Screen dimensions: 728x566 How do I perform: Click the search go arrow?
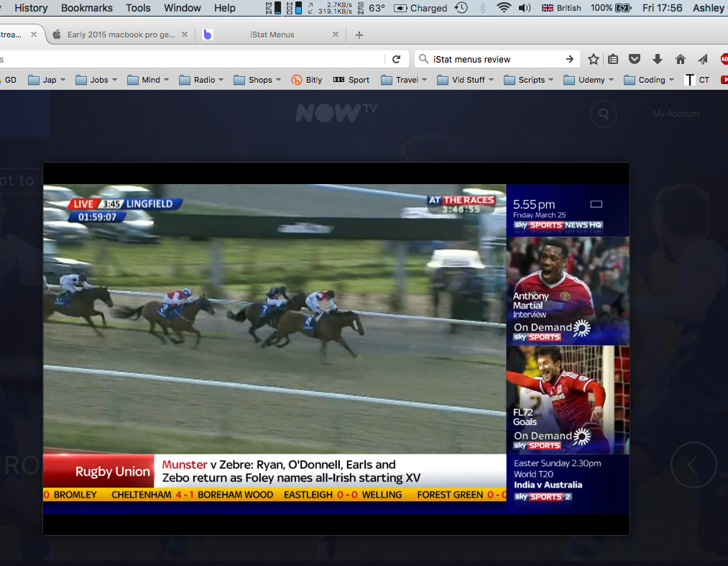click(x=570, y=59)
